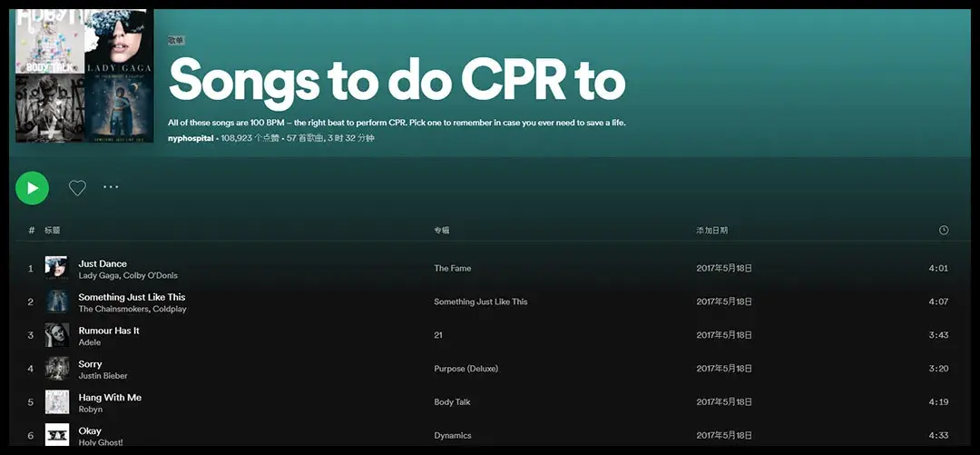Click the Rumour Has It album thumbnail
This screenshot has width=980, height=455.
(57, 335)
